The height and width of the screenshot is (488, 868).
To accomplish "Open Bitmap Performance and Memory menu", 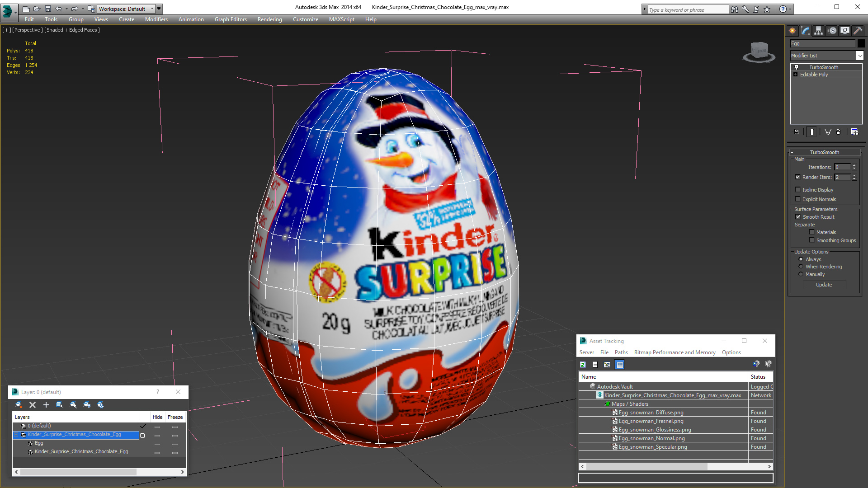I will click(675, 352).
